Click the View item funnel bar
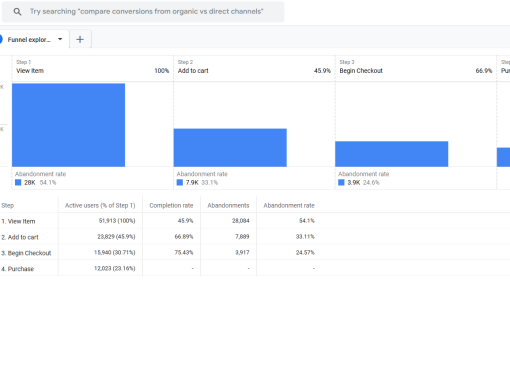The height and width of the screenshot is (382, 510). tap(68, 125)
